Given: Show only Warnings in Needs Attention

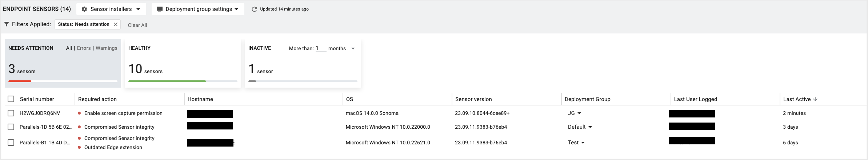Looking at the screenshot, I should point(107,48).
